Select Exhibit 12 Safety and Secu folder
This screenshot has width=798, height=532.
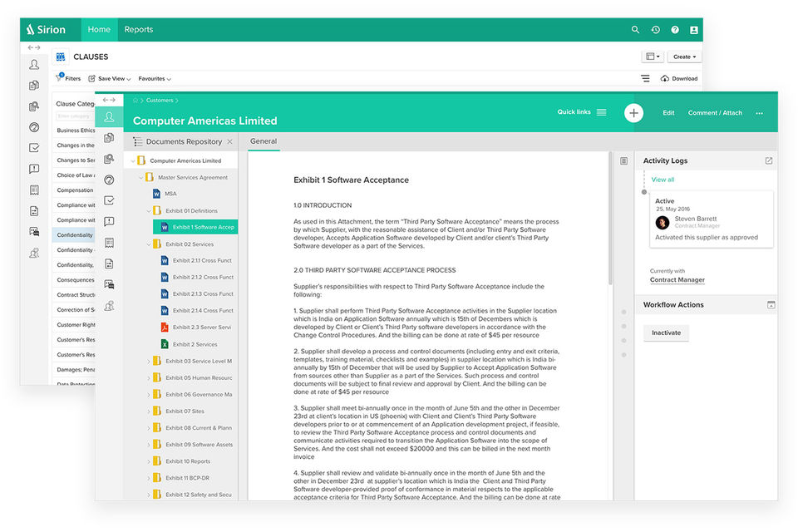click(192, 495)
